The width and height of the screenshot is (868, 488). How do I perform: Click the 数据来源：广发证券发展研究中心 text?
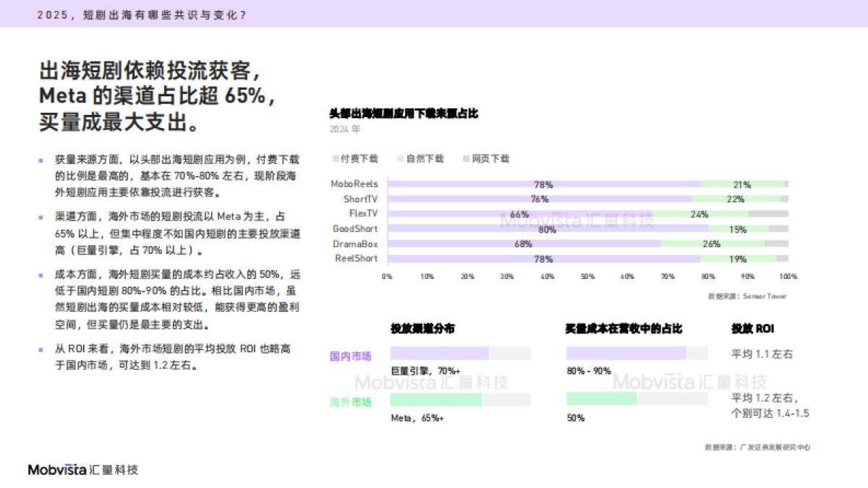pos(757,447)
